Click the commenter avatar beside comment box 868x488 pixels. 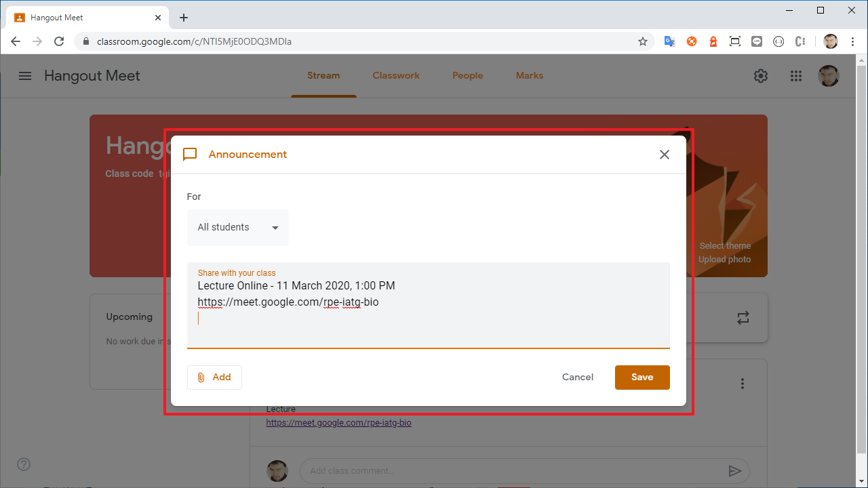(277, 471)
